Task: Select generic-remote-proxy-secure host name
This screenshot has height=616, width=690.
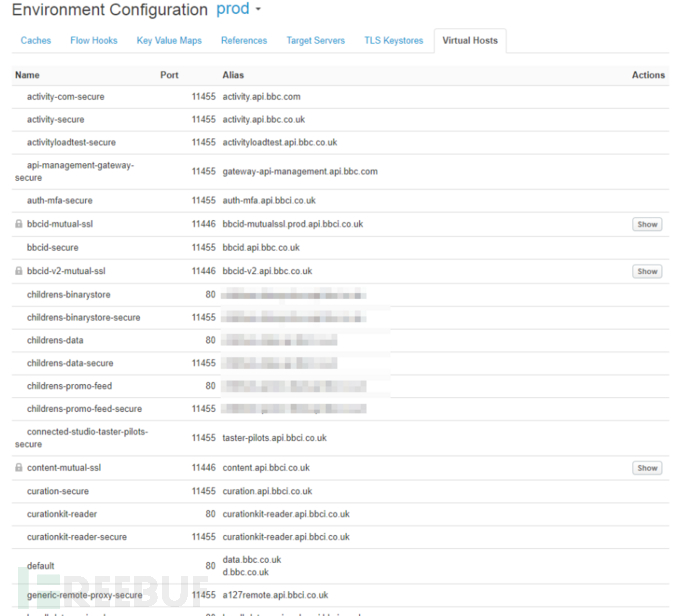Action: point(84,595)
